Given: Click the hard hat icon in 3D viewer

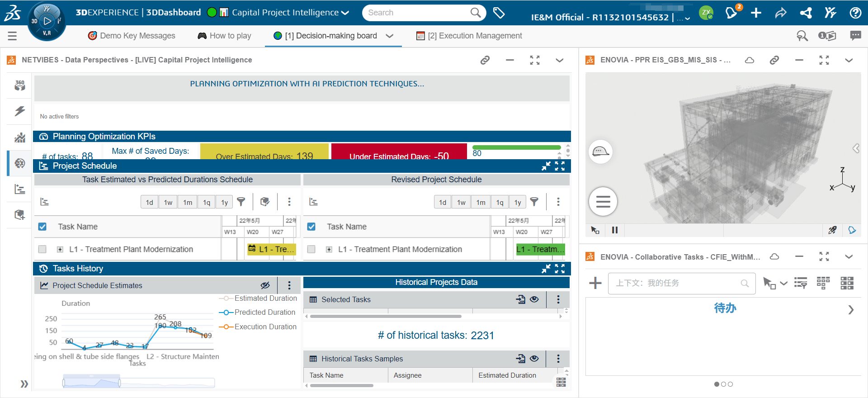Looking at the screenshot, I should (x=601, y=152).
